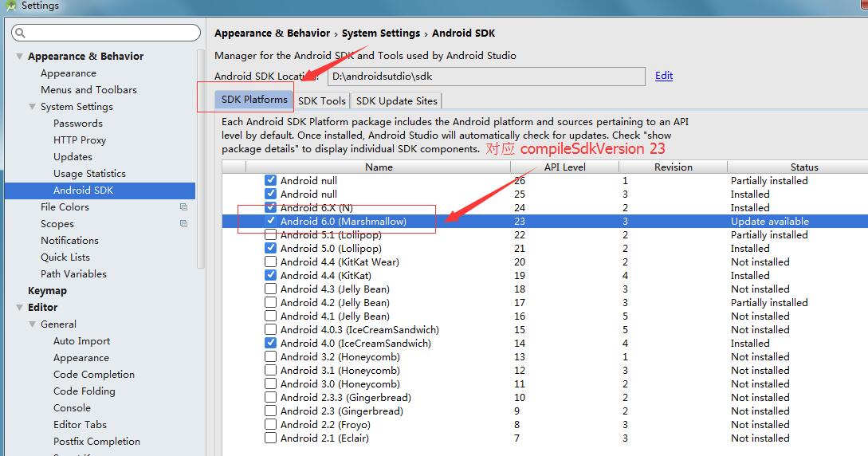Open the File Colors settings
Image resolution: width=868 pixels, height=456 pixels.
point(65,207)
